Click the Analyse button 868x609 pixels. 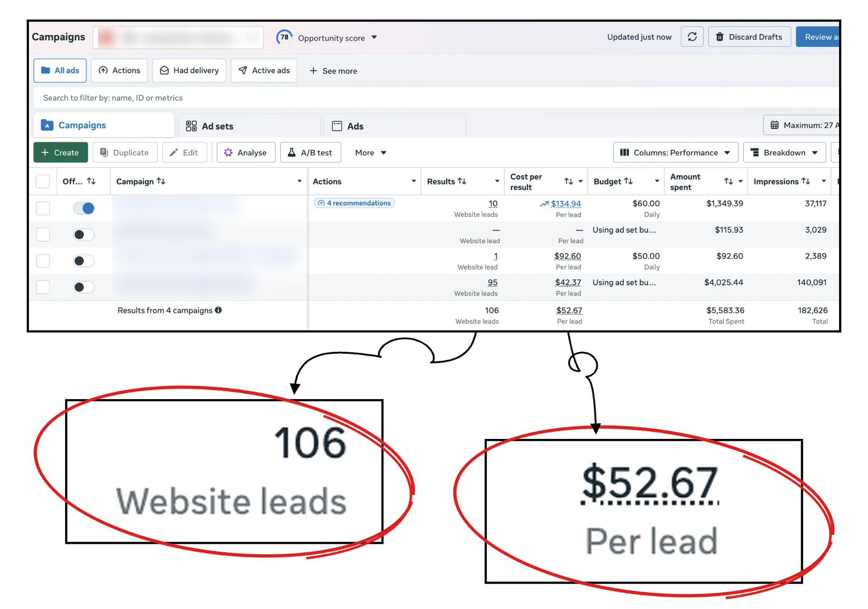(x=246, y=152)
